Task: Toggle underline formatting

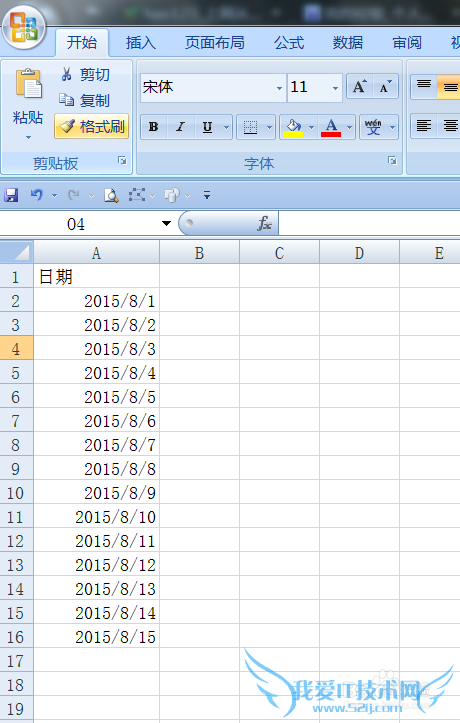Action: point(207,127)
